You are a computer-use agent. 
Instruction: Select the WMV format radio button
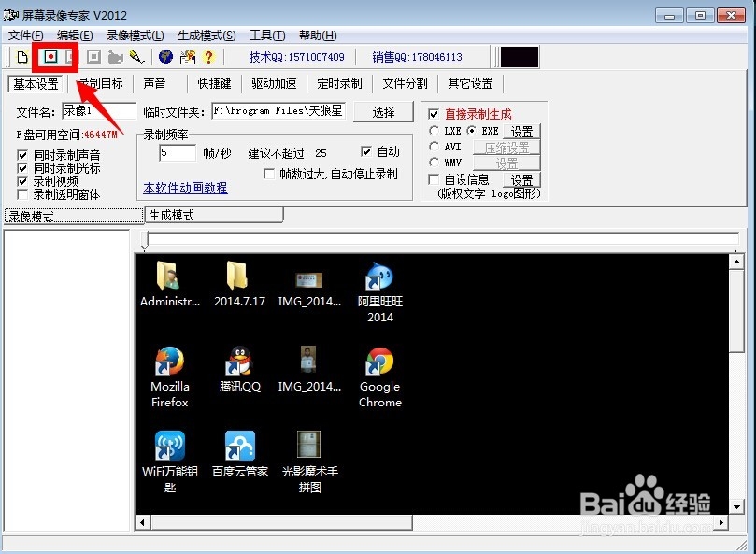434,162
